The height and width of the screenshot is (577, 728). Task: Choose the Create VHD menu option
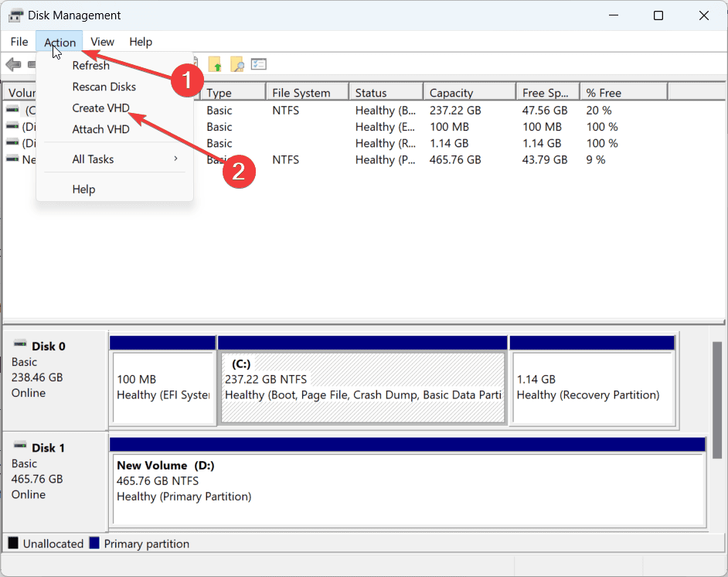click(100, 108)
